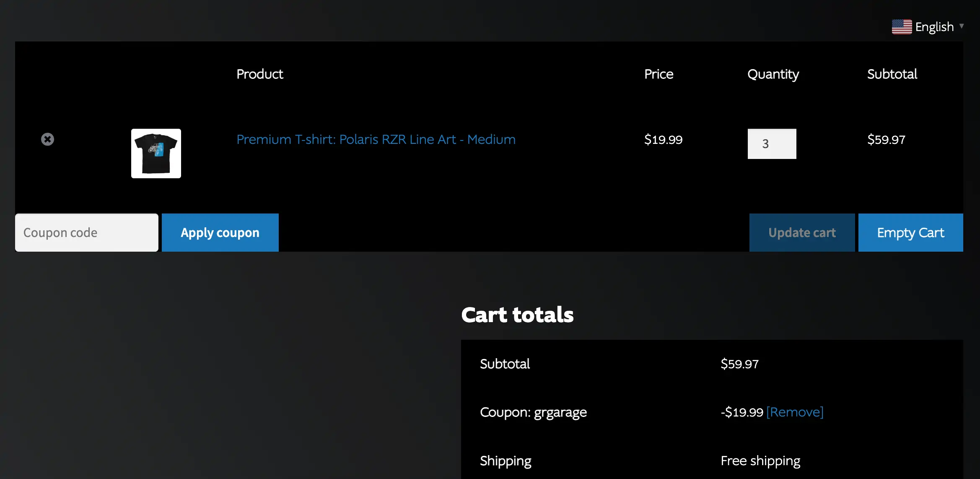
Task: Click the $19.99 item price
Action: coord(663,140)
